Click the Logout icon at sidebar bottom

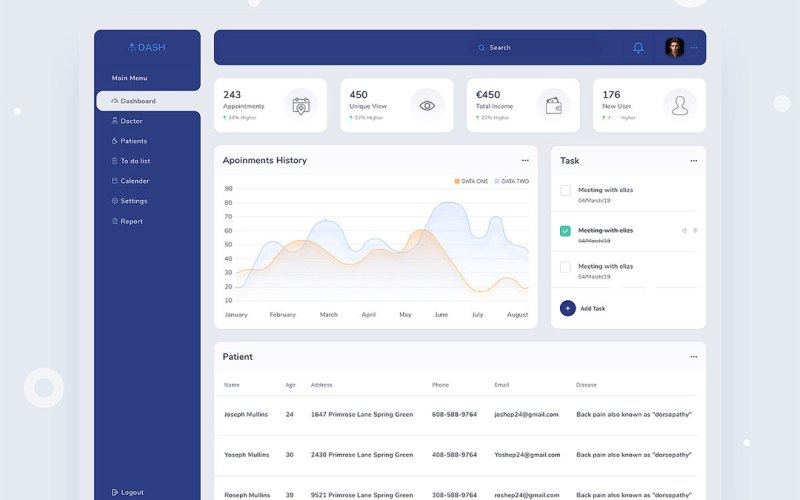point(115,492)
